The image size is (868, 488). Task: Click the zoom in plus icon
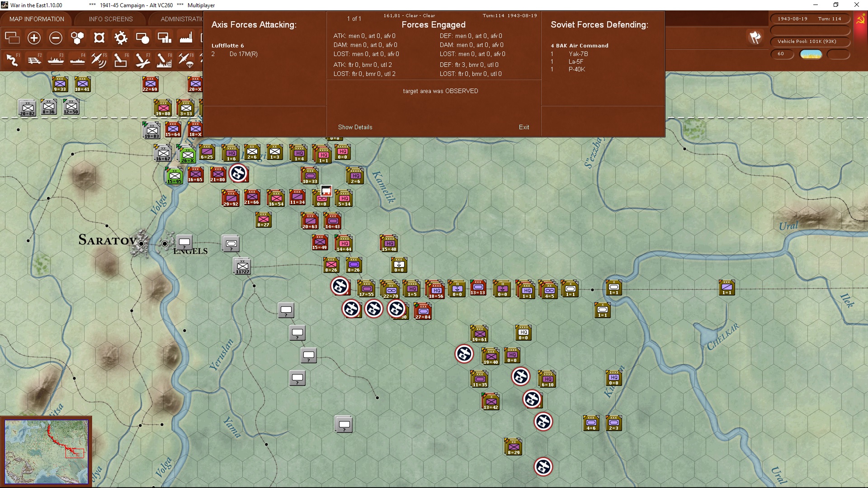tap(34, 38)
